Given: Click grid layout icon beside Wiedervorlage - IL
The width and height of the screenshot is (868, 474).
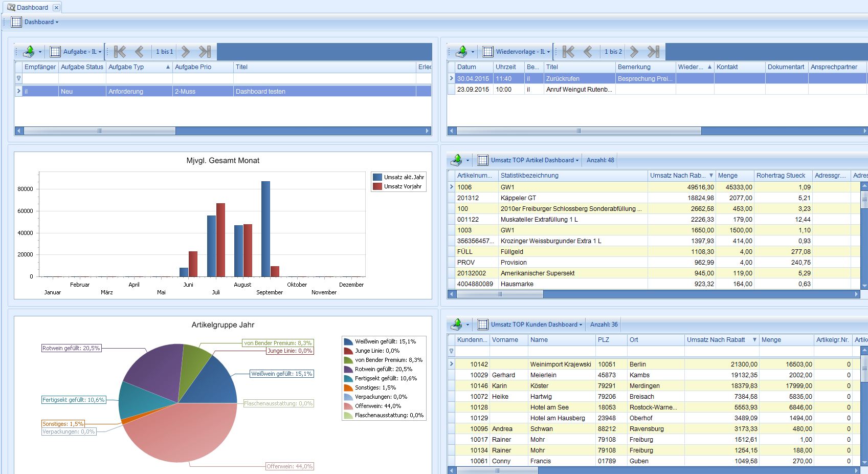Looking at the screenshot, I should pyautogui.click(x=488, y=52).
